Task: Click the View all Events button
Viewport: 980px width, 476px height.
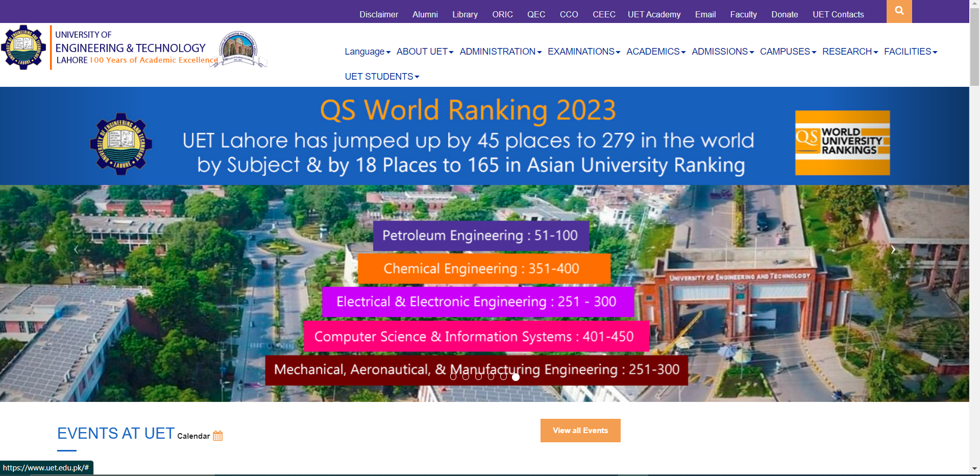Action: pos(580,431)
